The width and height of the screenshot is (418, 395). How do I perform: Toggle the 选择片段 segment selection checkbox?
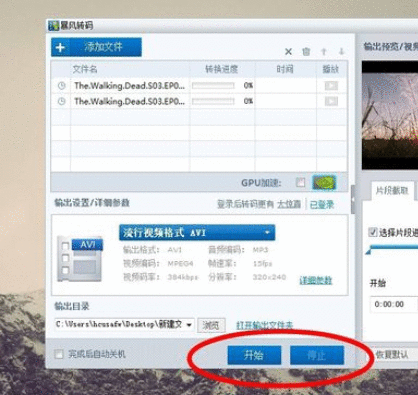tap(373, 232)
